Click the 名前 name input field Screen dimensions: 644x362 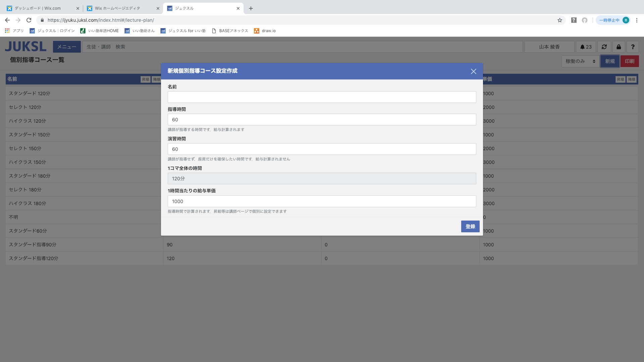coord(322,97)
